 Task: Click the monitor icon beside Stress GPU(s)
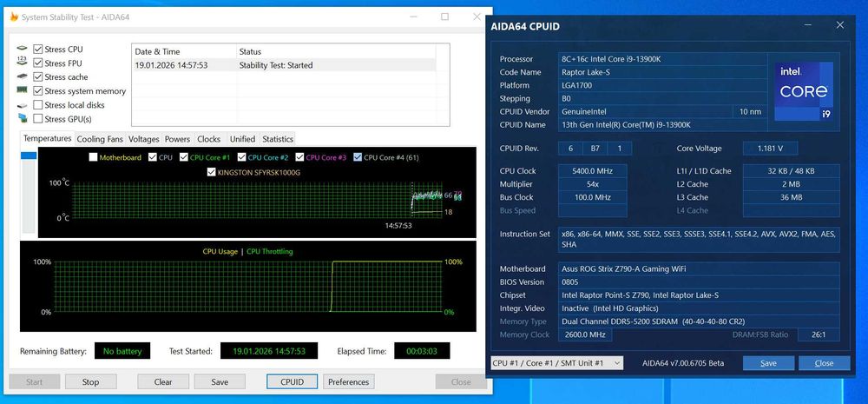point(23,118)
